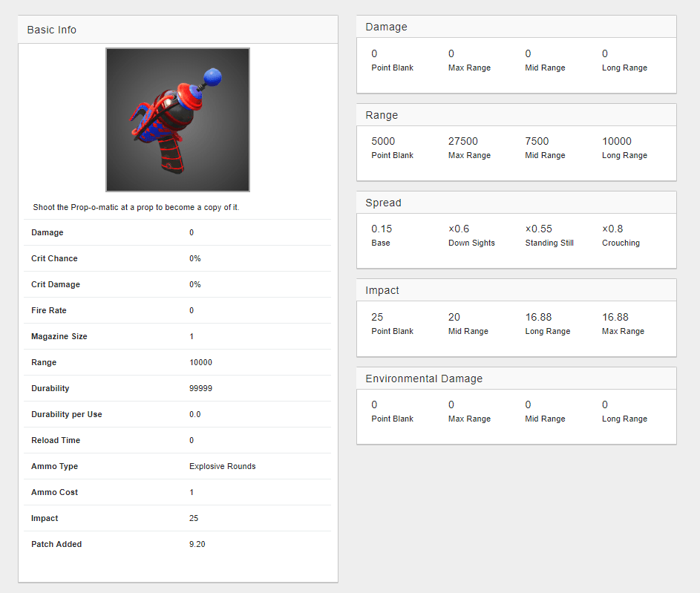This screenshot has height=593, width=700.
Task: Click the Explosive Rounds ammo type value
Action: point(222,466)
